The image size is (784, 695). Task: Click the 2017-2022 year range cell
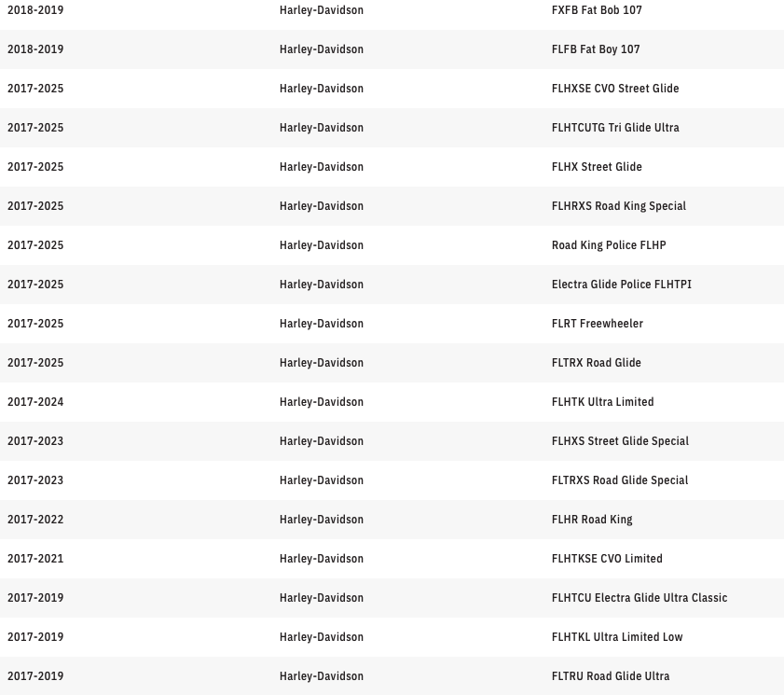point(35,520)
